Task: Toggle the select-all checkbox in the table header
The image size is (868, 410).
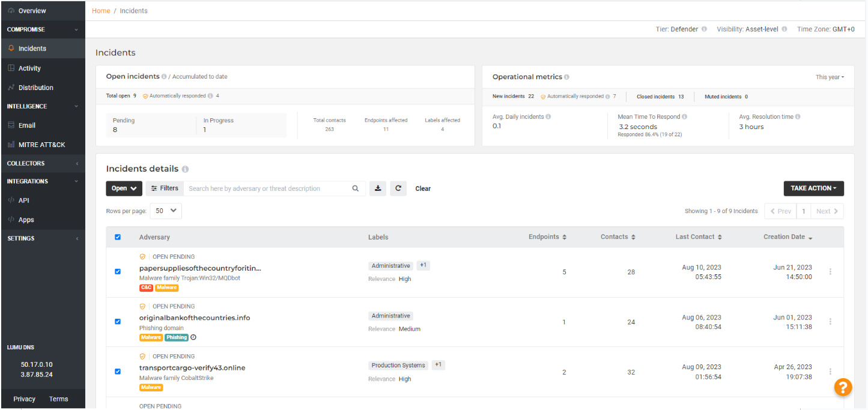Action: (118, 237)
